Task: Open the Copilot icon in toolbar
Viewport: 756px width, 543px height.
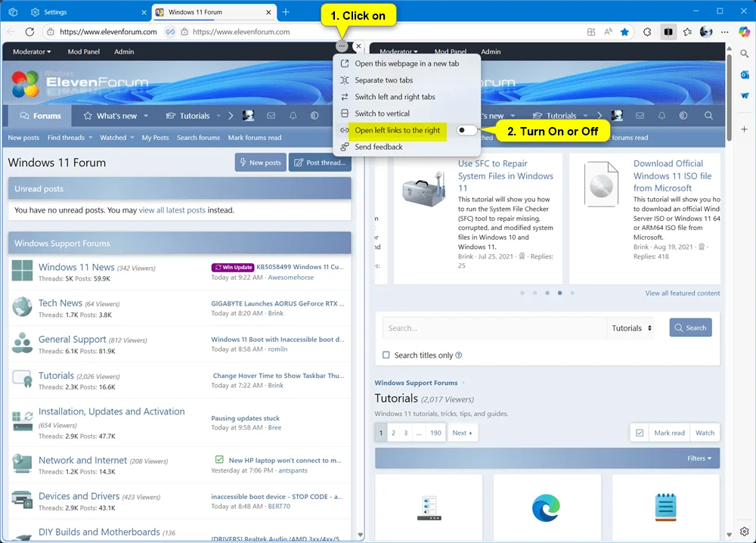Action: (x=744, y=32)
